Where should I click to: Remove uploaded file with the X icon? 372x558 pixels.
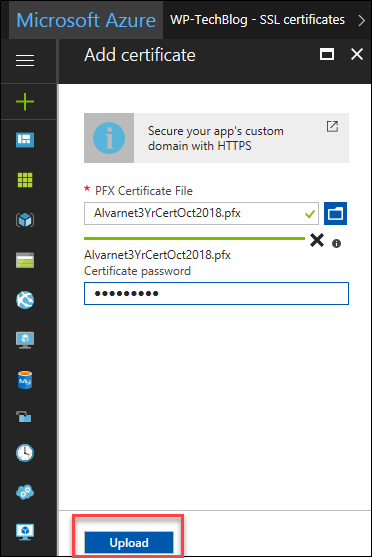pyautogui.click(x=317, y=240)
